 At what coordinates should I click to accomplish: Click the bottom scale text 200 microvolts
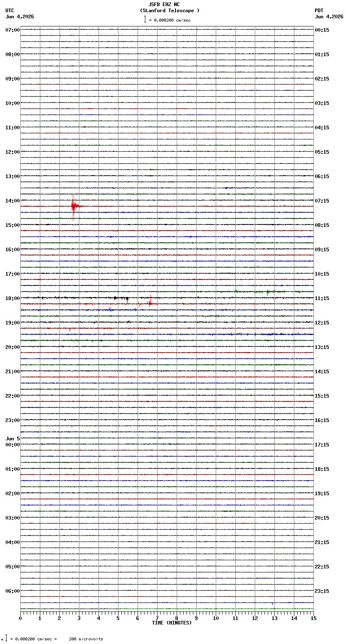pyautogui.click(x=86, y=639)
